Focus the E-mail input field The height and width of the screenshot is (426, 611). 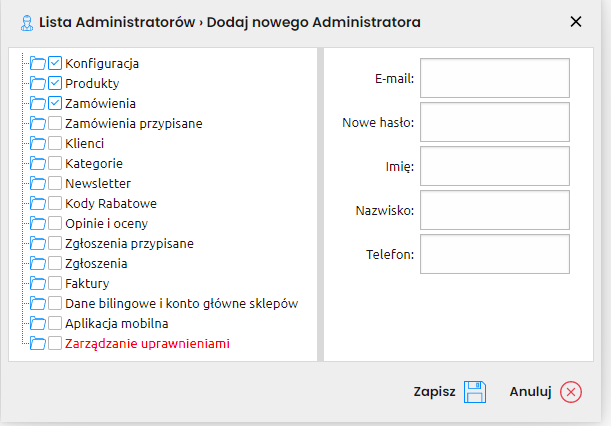pos(495,78)
